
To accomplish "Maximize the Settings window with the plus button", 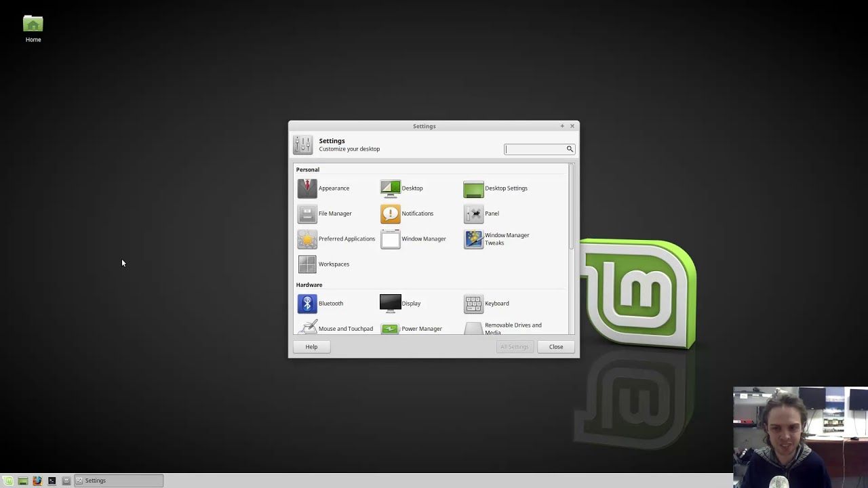I will [562, 126].
